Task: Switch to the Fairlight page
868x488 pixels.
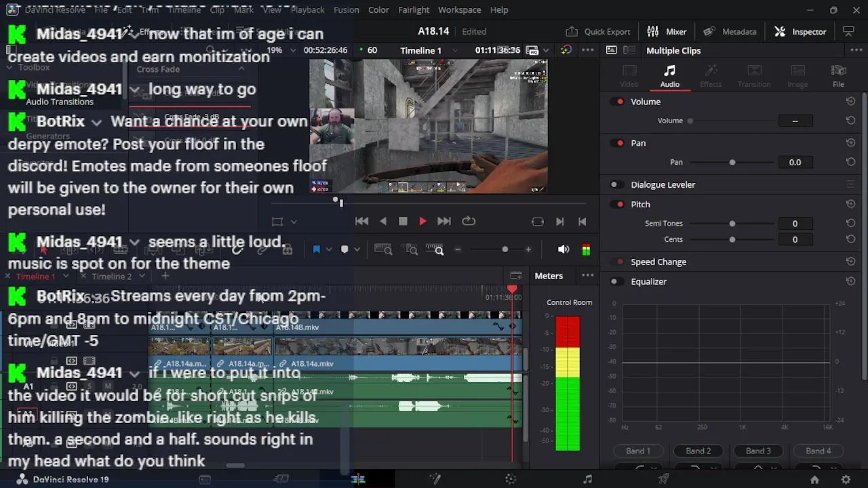Action: tap(587, 479)
